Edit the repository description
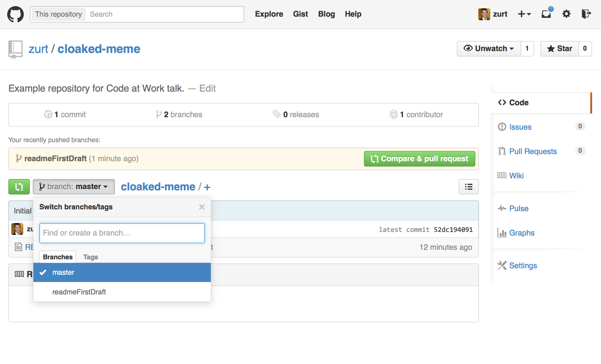601x364 pixels. [207, 88]
